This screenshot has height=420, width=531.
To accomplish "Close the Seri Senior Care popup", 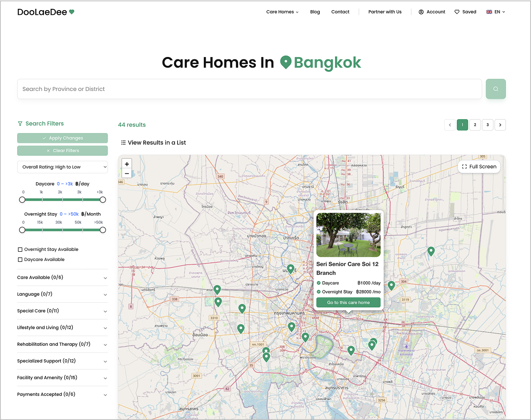I will tap(380, 214).
